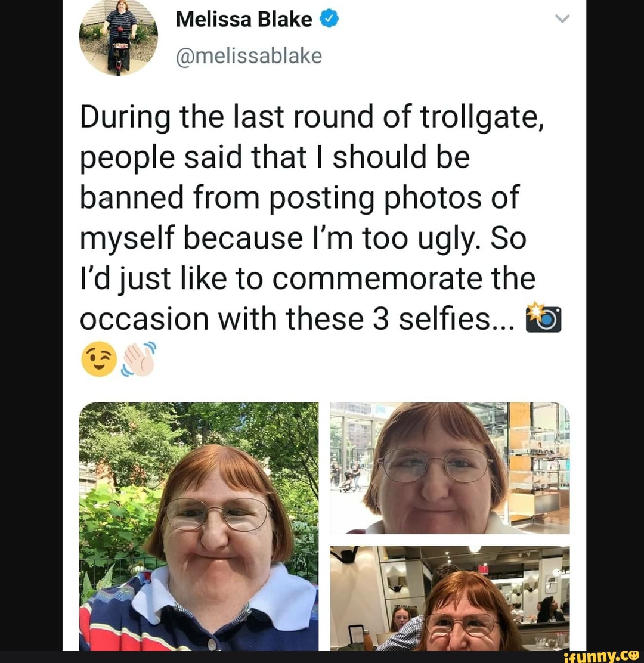The image size is (644, 663).
Task: Open the circular profile avatar
Action: click(x=119, y=37)
